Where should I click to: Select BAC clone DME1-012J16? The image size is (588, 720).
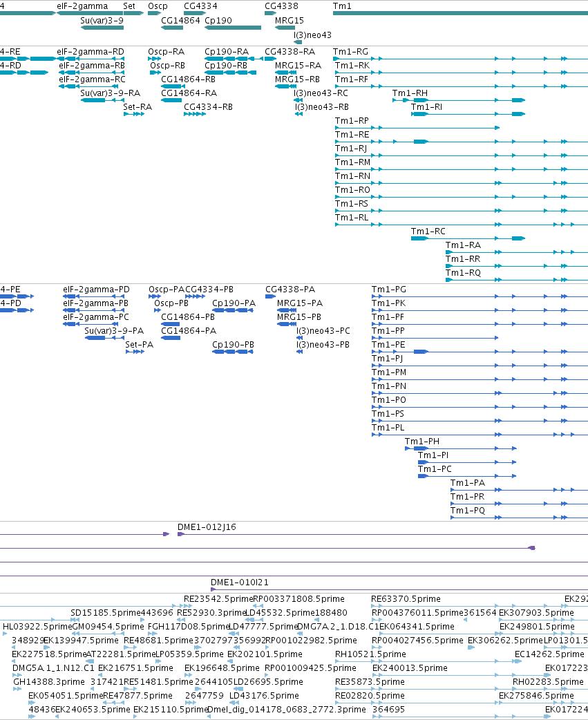[383, 534]
